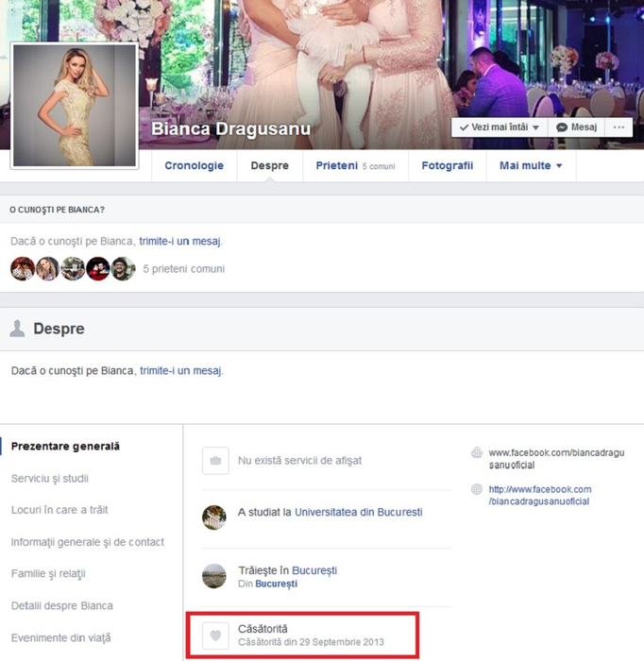This screenshot has width=644, height=661.
Task: Click 'trimite-i un mesaj' in the Despre section
Action: [x=180, y=370]
